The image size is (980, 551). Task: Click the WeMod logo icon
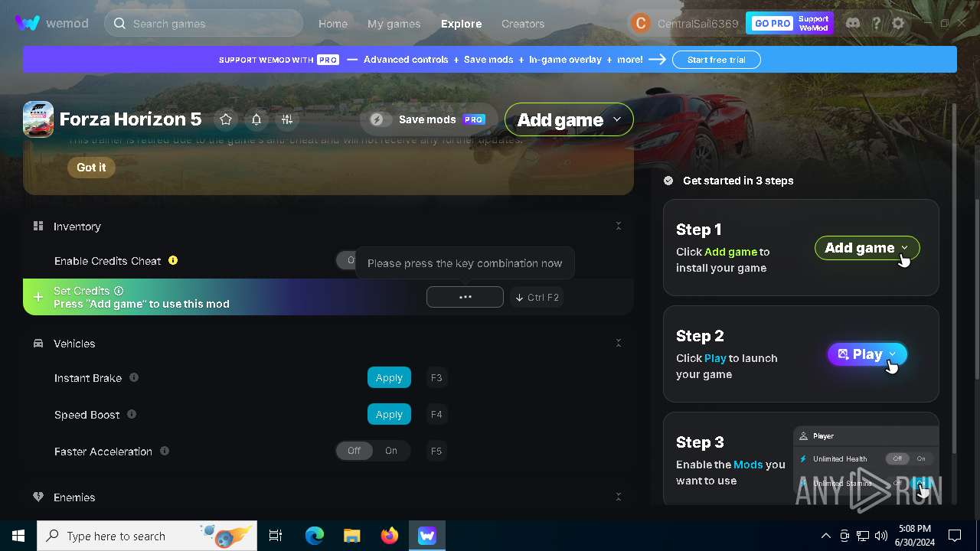[x=27, y=23]
